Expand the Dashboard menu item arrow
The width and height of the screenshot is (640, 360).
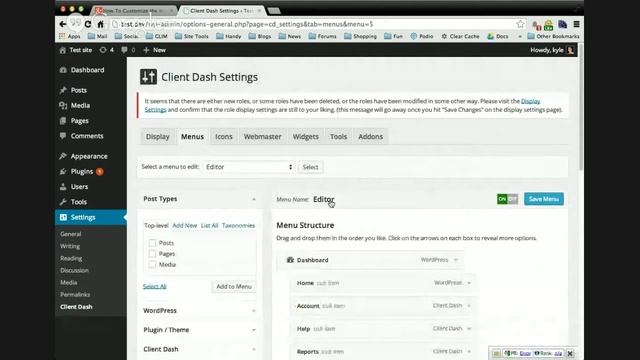tap(456, 260)
